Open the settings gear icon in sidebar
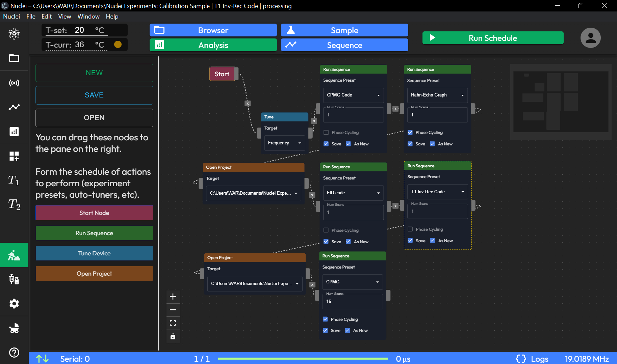 coord(14,304)
